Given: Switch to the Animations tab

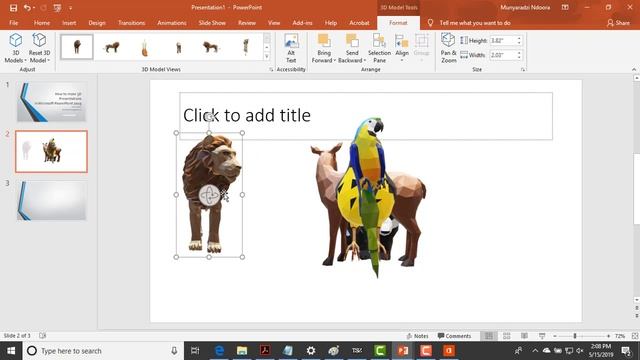Looking at the screenshot, I should click(x=171, y=23).
